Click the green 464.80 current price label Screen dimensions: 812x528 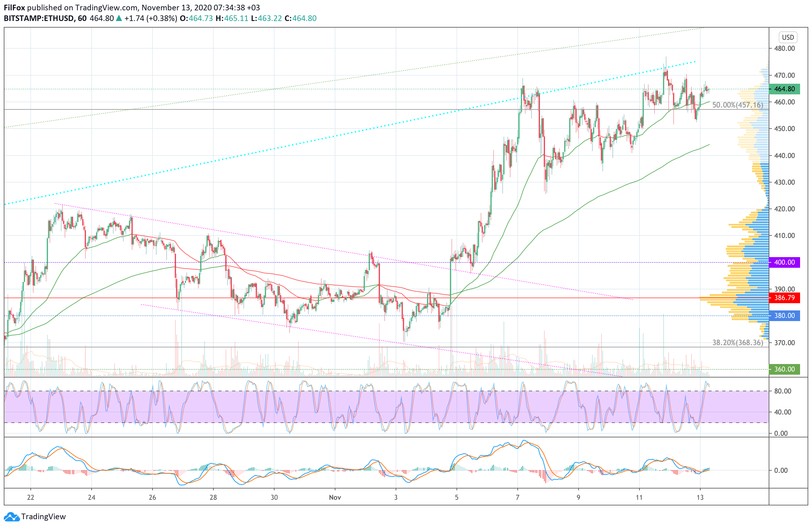pos(784,89)
